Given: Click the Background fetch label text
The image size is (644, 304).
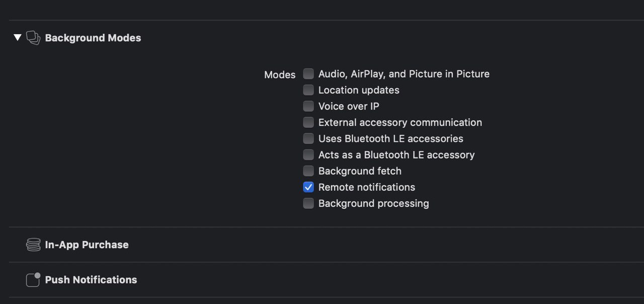Looking at the screenshot, I should point(360,171).
